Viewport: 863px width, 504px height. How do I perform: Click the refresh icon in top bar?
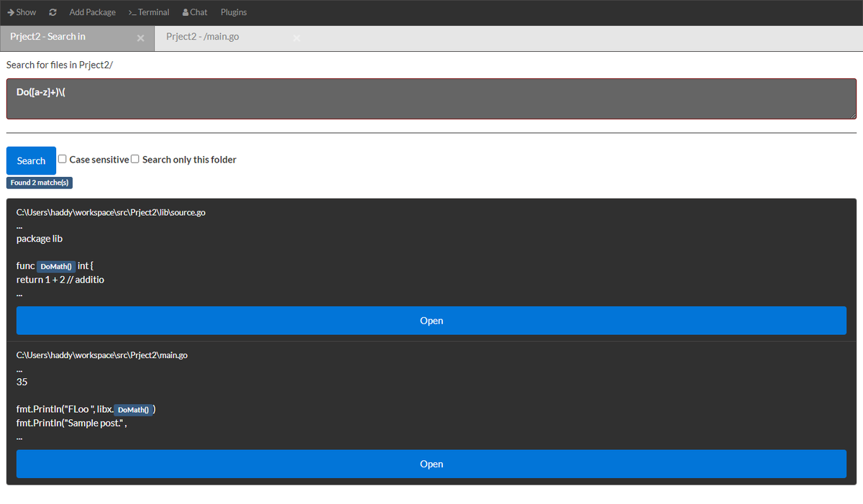coord(52,12)
